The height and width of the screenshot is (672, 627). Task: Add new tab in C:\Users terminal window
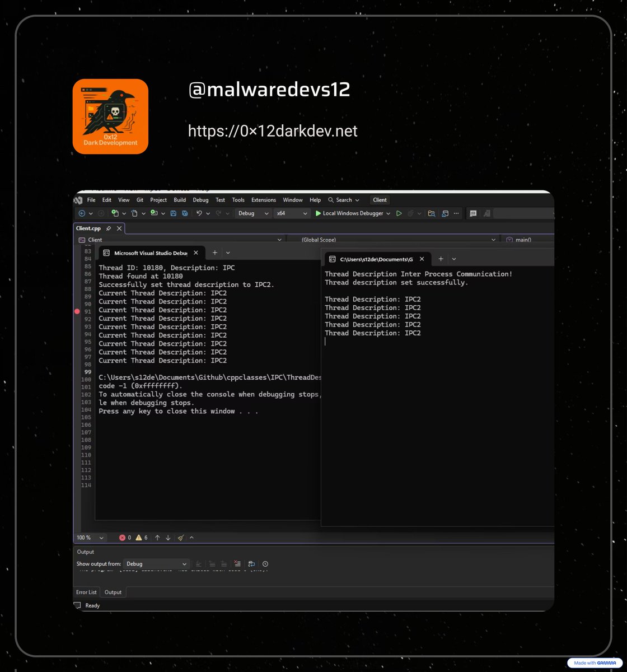441,259
